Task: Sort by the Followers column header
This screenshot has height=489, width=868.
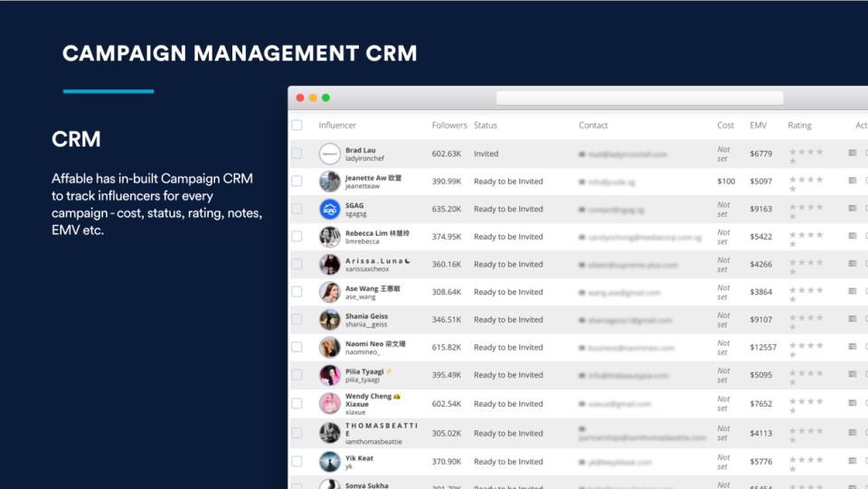Action: coord(449,125)
